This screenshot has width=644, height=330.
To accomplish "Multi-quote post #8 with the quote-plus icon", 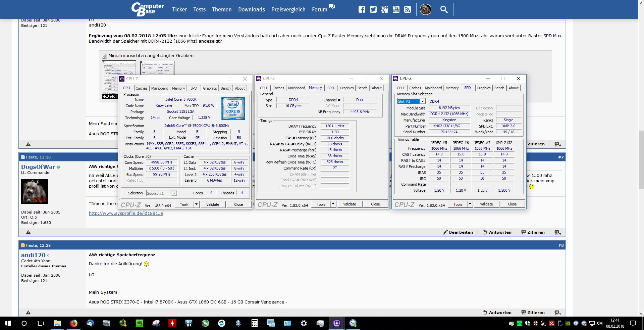I will coord(557,312).
